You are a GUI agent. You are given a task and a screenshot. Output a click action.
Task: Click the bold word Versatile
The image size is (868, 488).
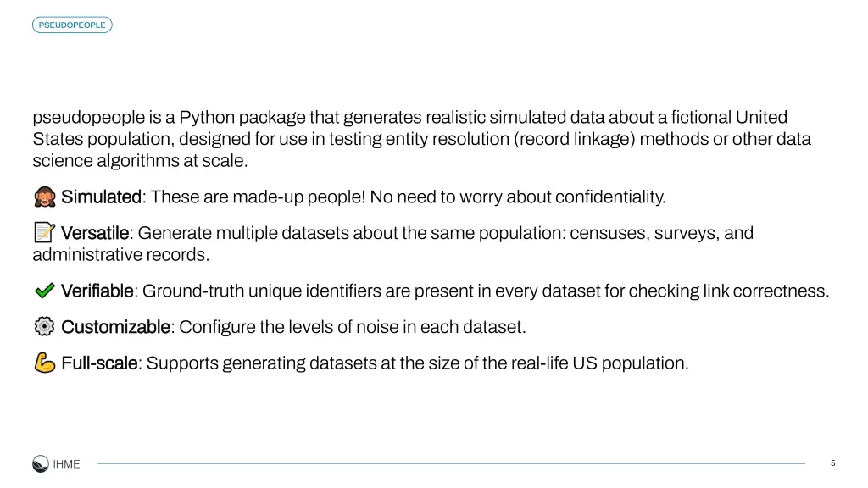tap(95, 233)
